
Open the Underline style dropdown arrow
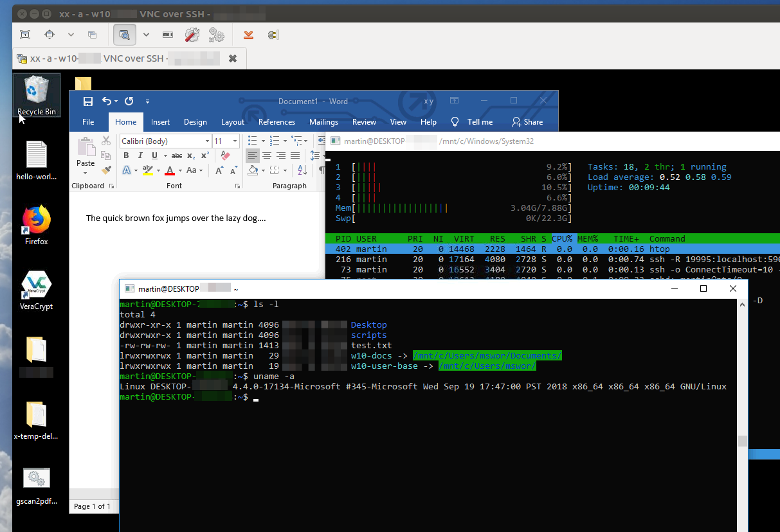[165, 155]
